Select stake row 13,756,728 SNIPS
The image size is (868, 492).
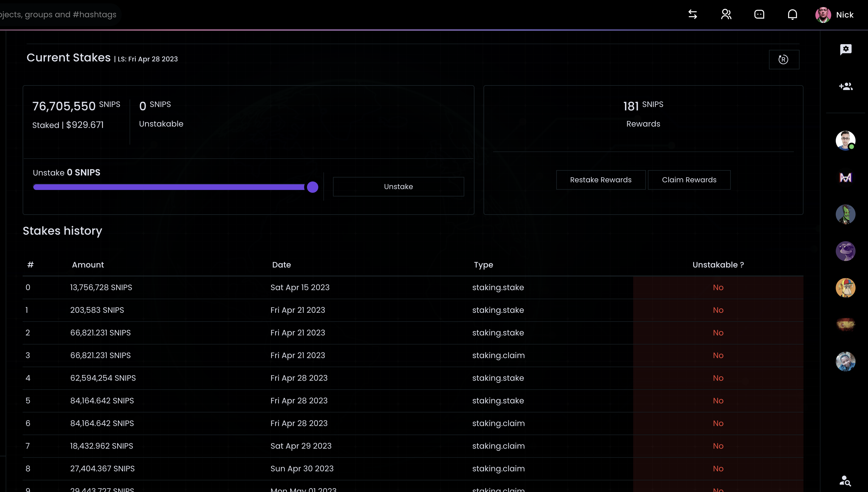point(101,288)
